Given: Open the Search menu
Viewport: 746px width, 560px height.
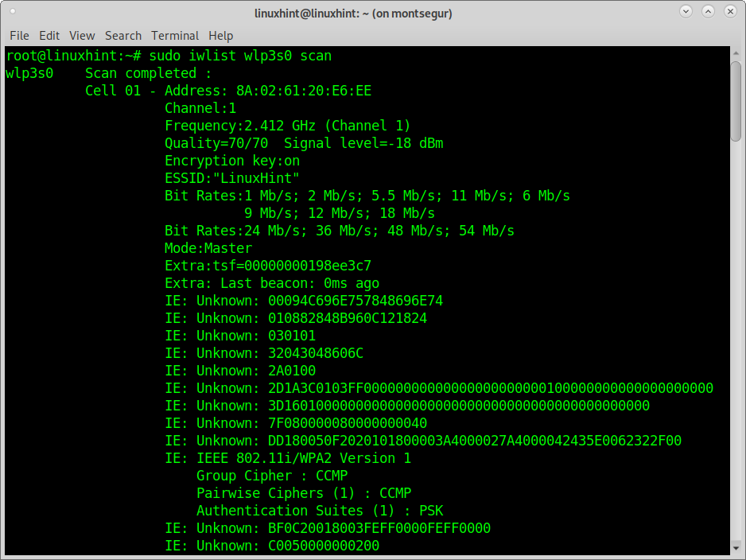Looking at the screenshot, I should point(123,36).
